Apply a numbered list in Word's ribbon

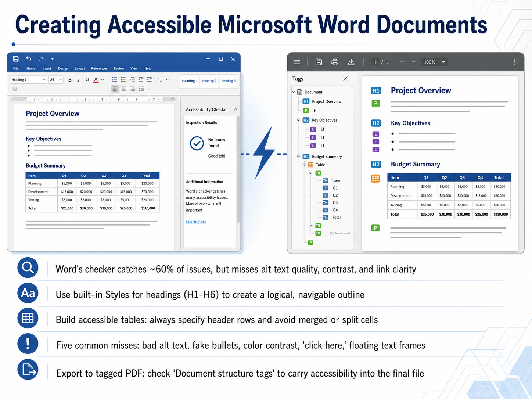pos(123,79)
